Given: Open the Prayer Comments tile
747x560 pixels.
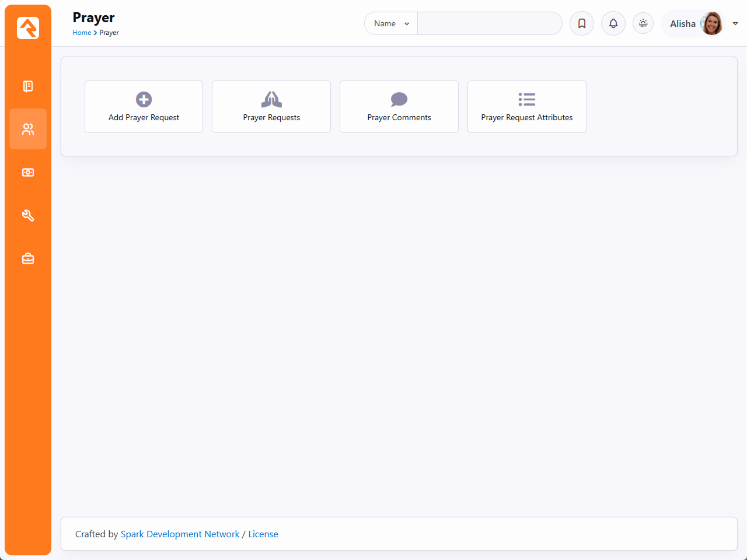Looking at the screenshot, I should click(x=399, y=107).
